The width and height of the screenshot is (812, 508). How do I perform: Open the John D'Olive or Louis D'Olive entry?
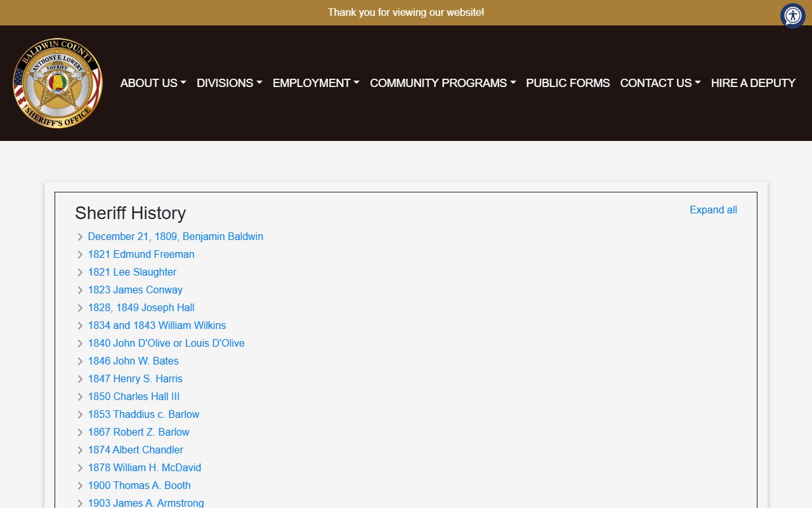166,343
